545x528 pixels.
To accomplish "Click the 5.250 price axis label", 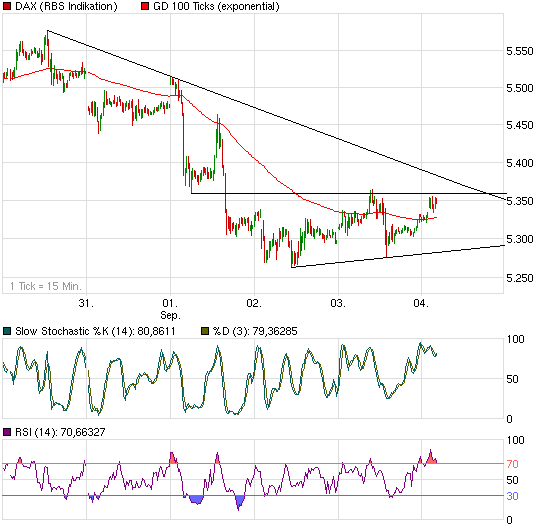I will (x=520, y=278).
